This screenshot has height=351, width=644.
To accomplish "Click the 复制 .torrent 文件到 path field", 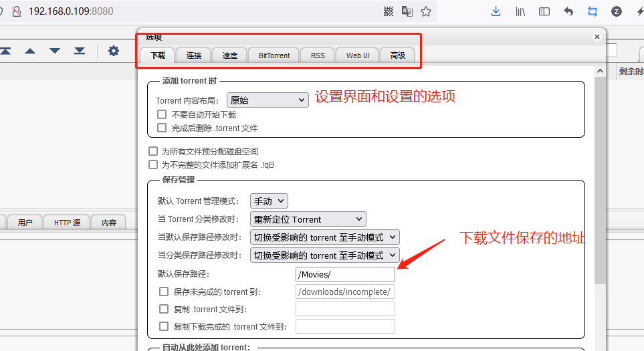I will click(345, 309).
